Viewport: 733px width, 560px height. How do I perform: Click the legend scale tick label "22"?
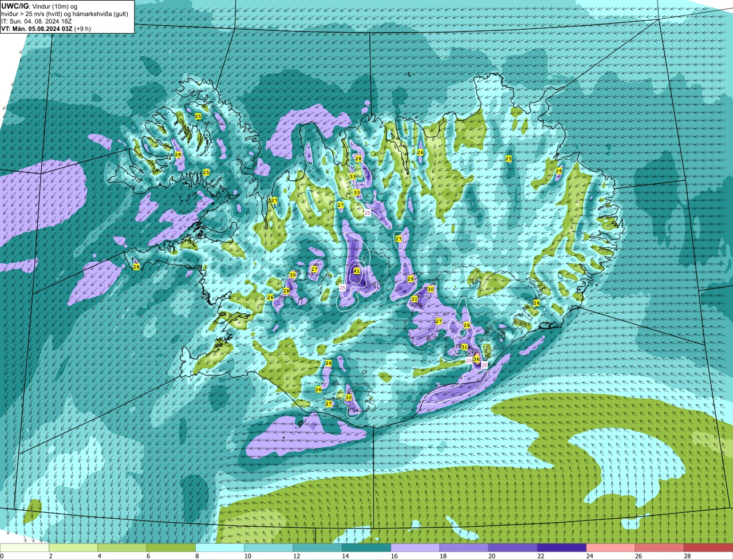click(x=541, y=556)
